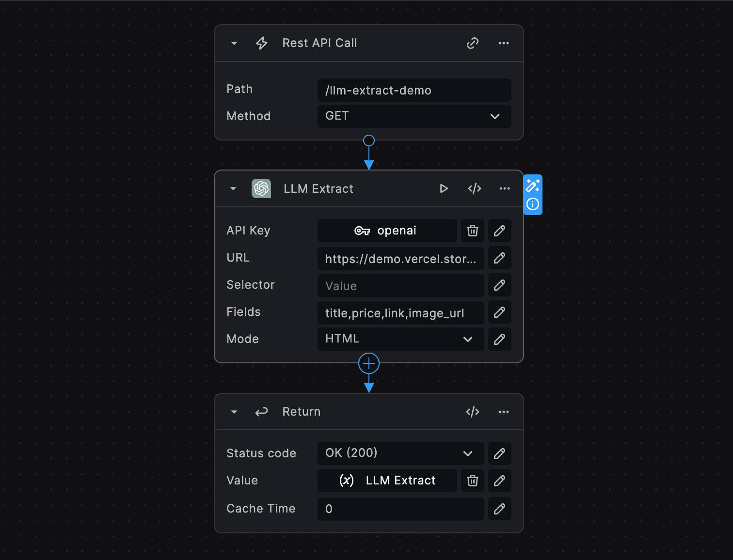
Task: Open the options menu on Return node
Action: click(x=503, y=411)
